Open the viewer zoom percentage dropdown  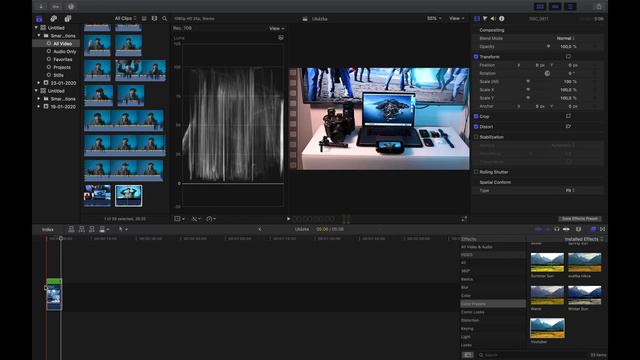[434, 18]
